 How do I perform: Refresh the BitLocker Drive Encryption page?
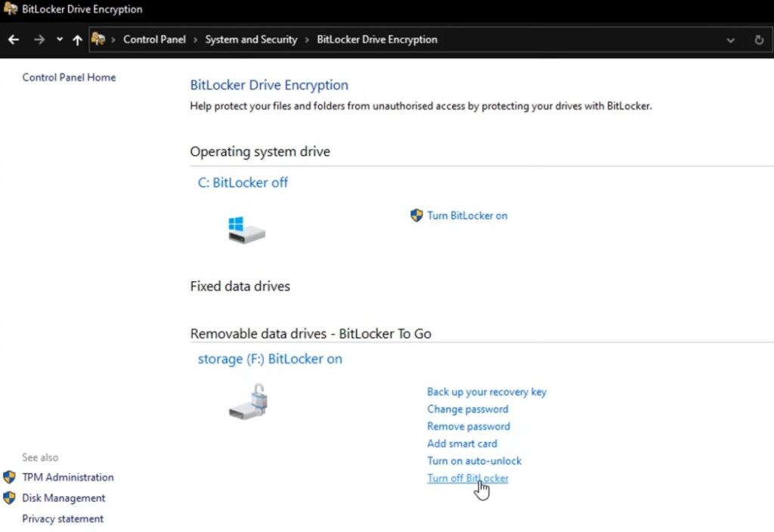point(759,39)
